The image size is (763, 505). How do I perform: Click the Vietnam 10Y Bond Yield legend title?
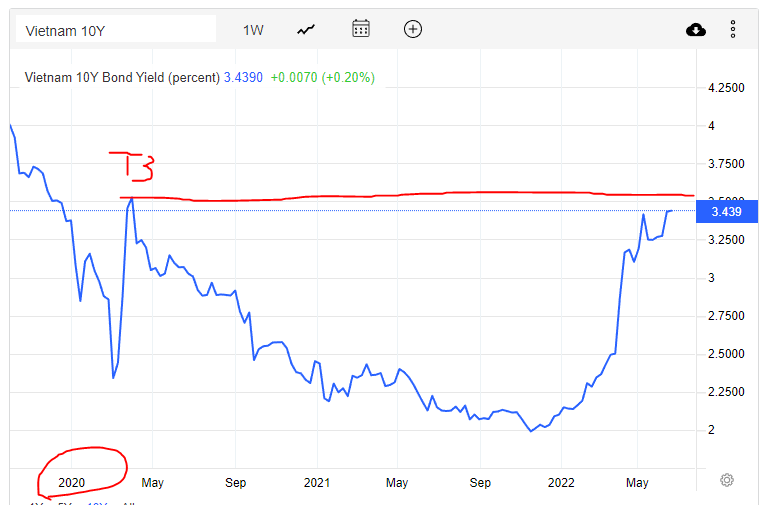coord(121,78)
